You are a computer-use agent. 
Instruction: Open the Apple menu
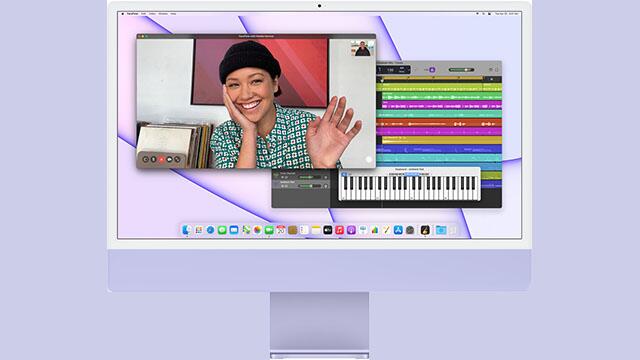tap(123, 14)
